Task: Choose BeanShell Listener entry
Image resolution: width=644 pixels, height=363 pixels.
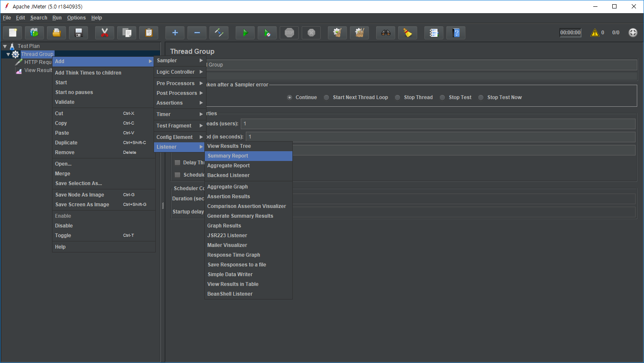Action: click(248, 294)
